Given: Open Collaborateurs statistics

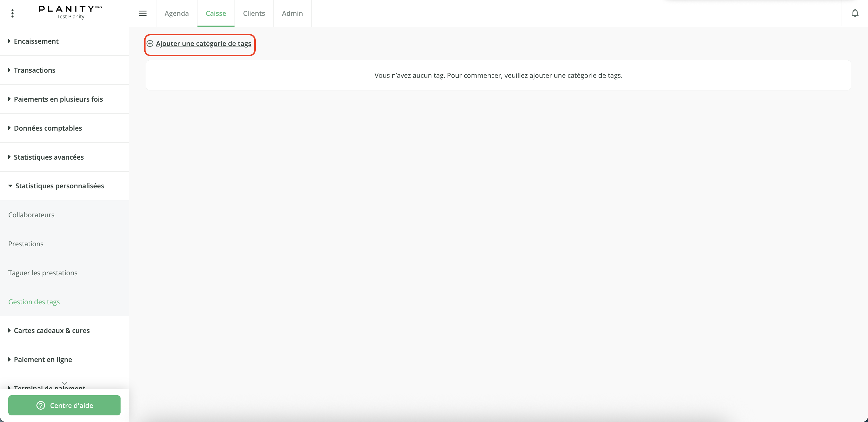Looking at the screenshot, I should tap(64, 215).
